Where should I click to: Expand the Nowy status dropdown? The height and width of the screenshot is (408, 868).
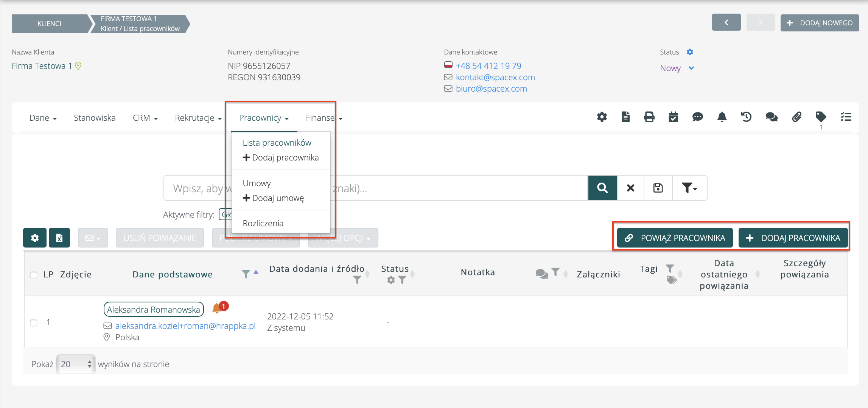pyautogui.click(x=691, y=68)
